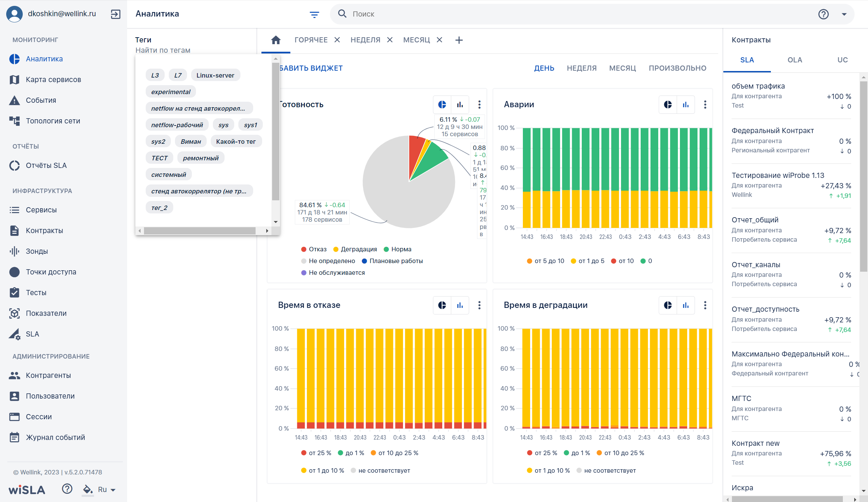Click the theme paint bucket icon at the bottom

coord(87,489)
